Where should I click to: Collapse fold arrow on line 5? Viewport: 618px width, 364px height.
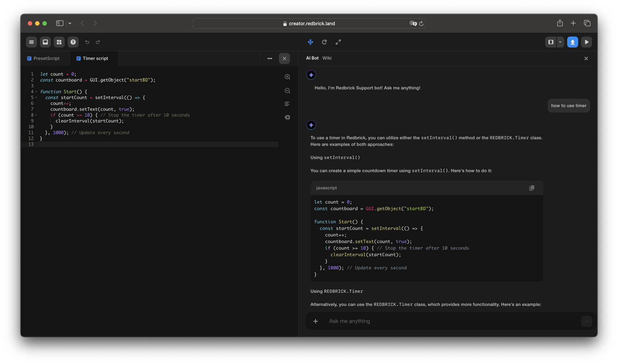[36, 98]
